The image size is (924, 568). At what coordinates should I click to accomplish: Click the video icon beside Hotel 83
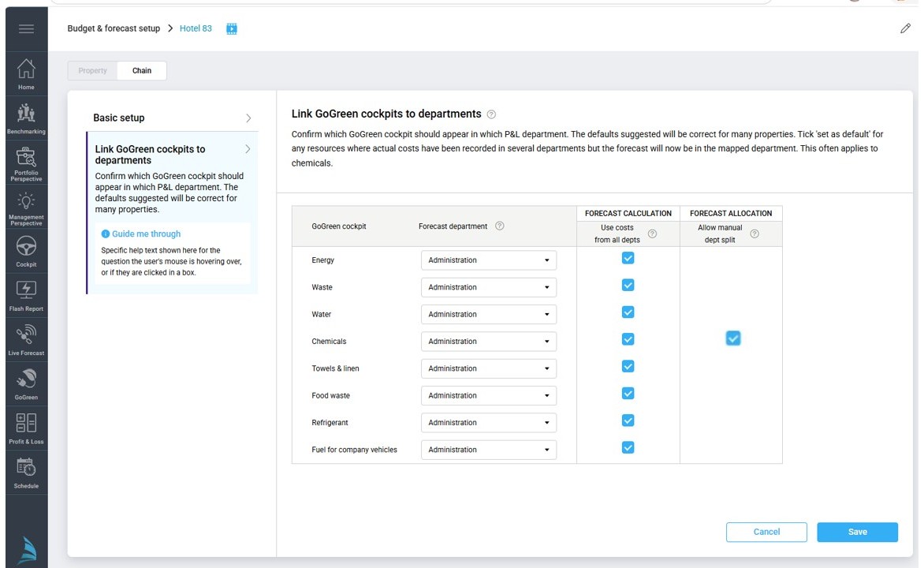(x=232, y=28)
